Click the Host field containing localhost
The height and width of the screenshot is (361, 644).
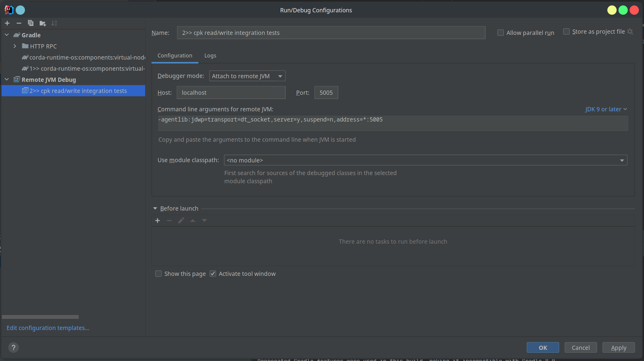point(231,92)
